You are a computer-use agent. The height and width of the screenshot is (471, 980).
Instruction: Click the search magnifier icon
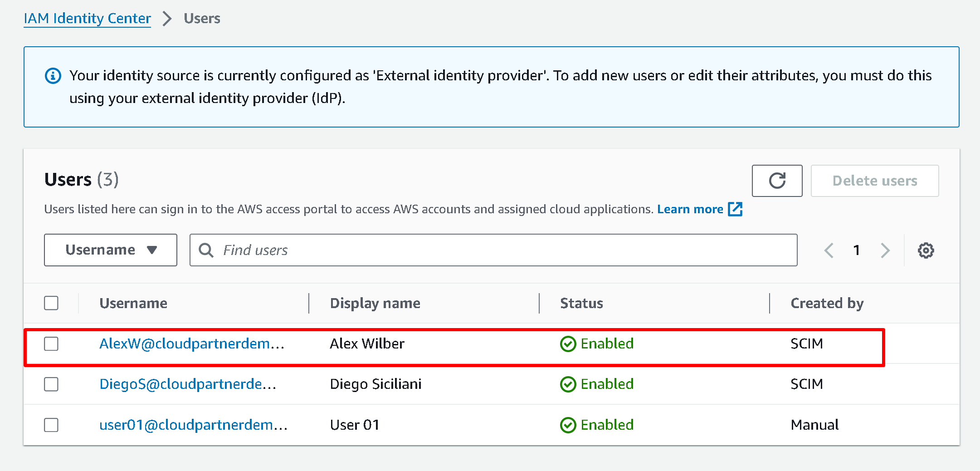[206, 250]
